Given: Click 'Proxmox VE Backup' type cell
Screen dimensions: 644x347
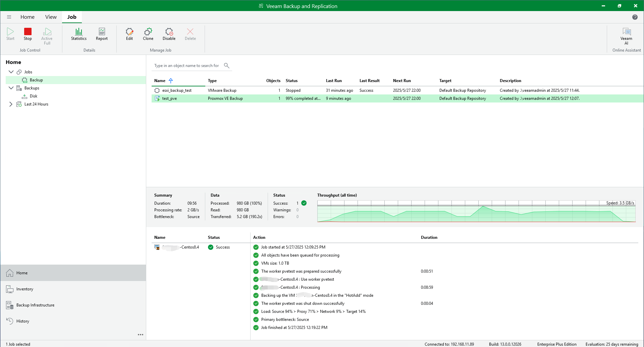Looking at the screenshot, I should coord(225,98).
